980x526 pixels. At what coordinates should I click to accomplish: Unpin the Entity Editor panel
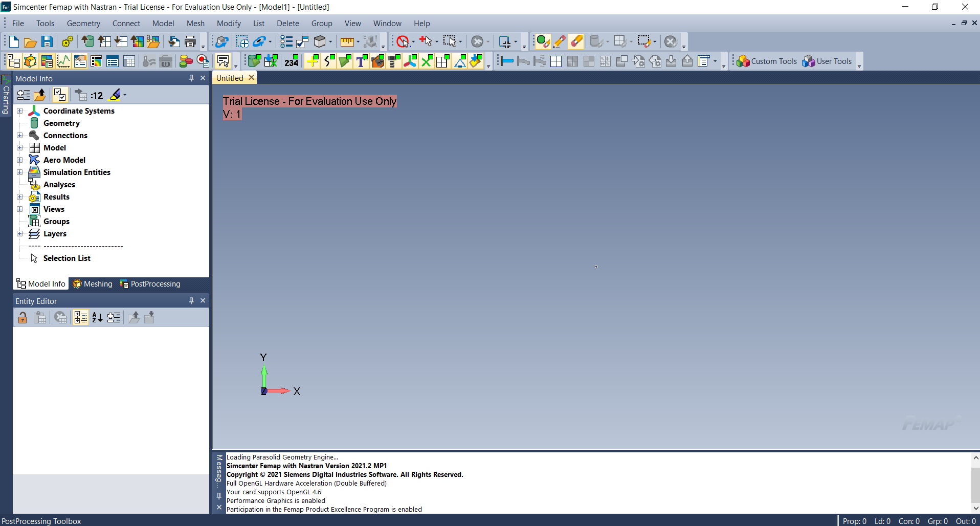(191, 300)
